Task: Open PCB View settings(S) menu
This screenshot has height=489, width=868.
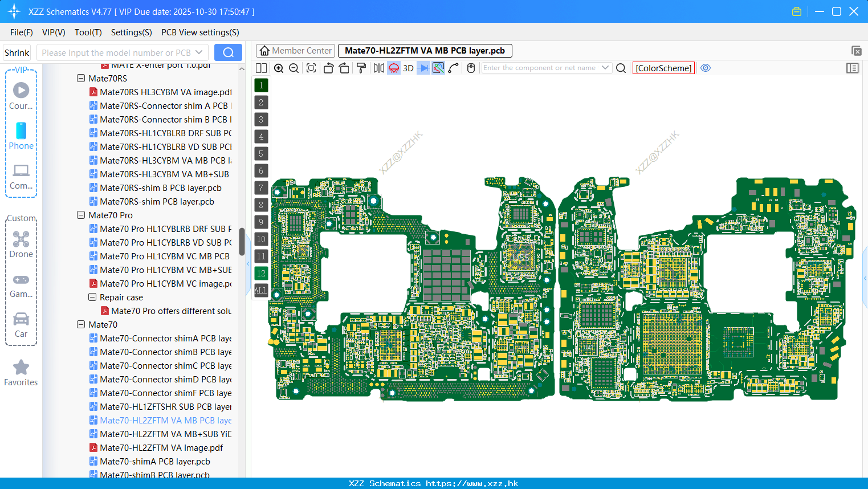Action: (200, 32)
